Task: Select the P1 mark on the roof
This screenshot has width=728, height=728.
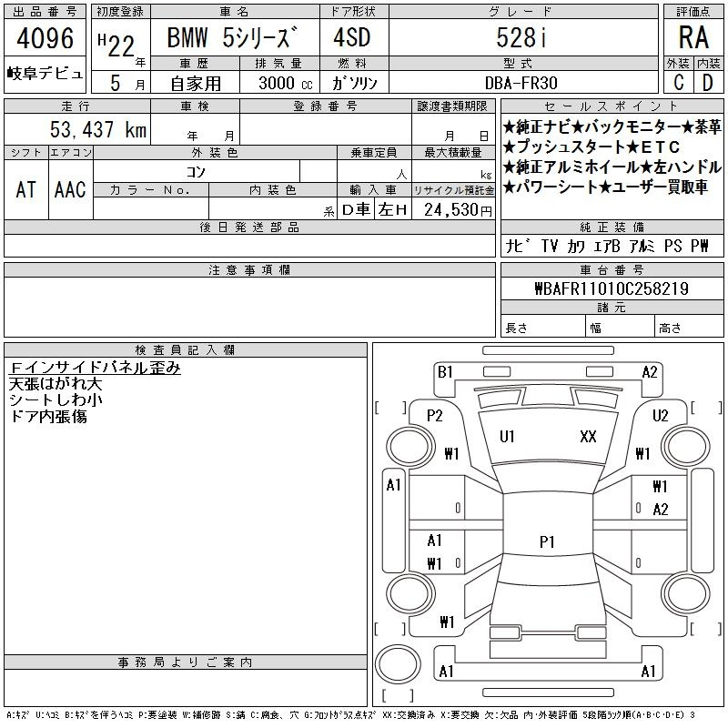Action: [547, 541]
